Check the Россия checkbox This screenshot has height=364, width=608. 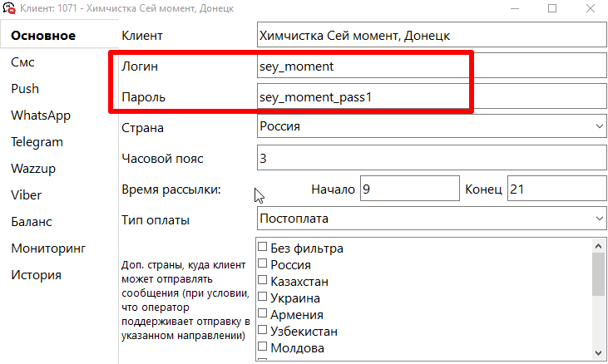point(263,263)
